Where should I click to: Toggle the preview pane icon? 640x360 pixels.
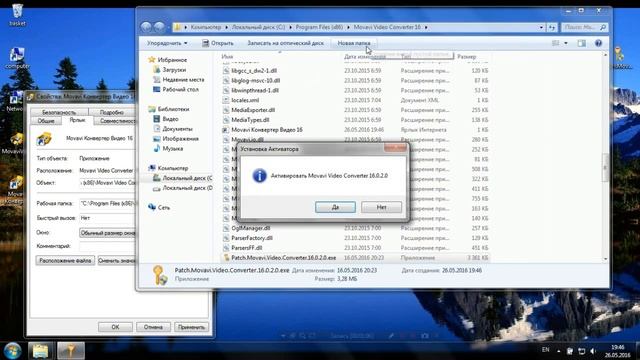[x=582, y=43]
